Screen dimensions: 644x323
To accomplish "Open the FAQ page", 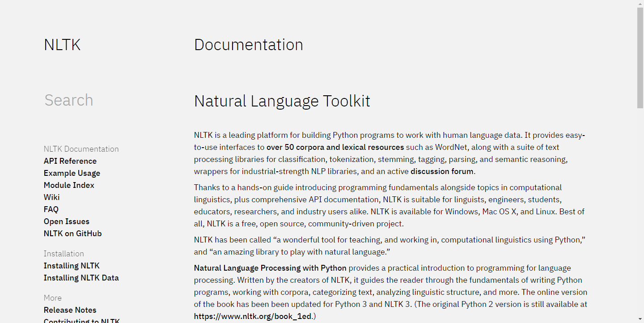I will (x=51, y=209).
